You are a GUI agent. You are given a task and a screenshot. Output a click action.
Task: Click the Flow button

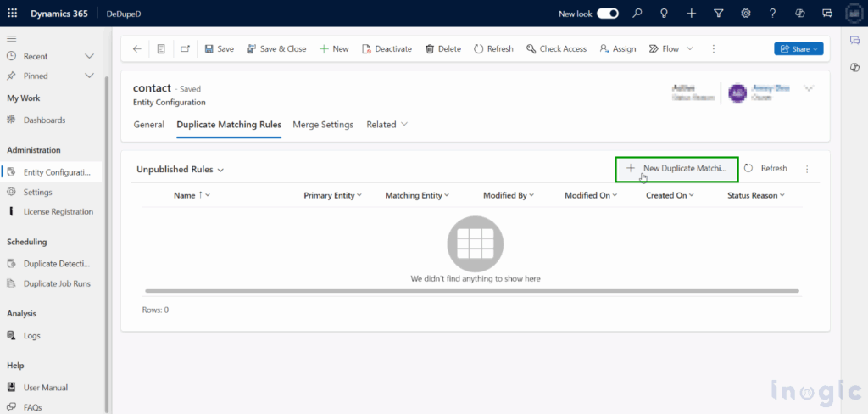click(x=664, y=48)
